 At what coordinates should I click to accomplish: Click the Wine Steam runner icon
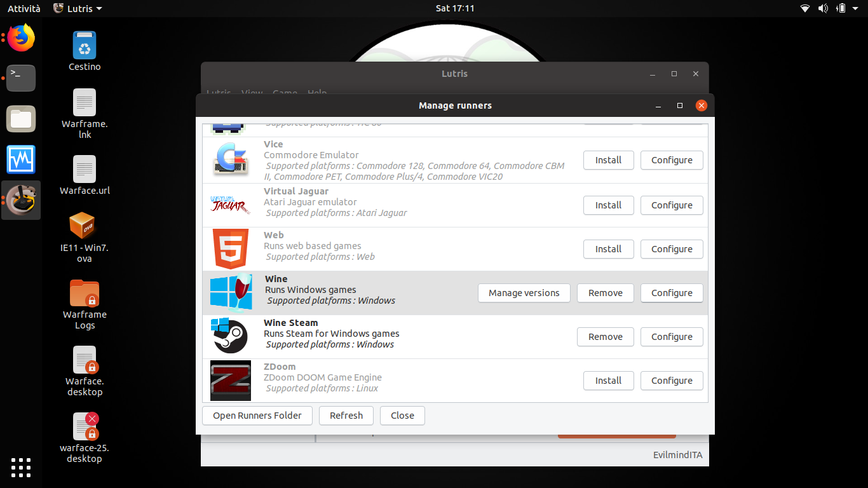[x=230, y=337]
